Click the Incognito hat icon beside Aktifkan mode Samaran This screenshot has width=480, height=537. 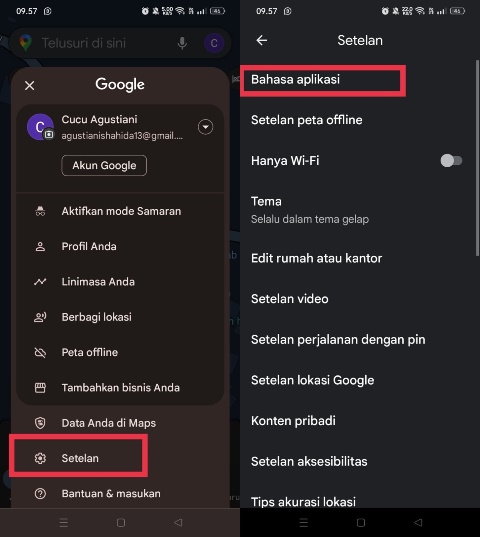pos(40,211)
